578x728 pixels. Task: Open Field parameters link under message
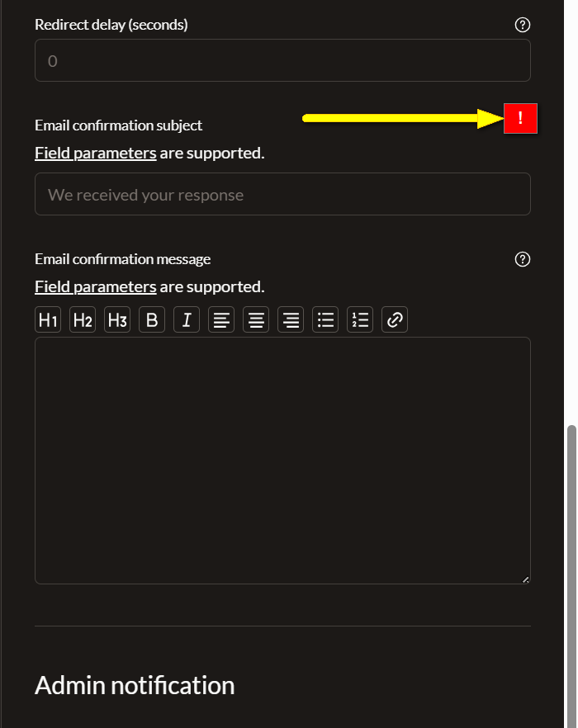pyautogui.click(x=96, y=287)
